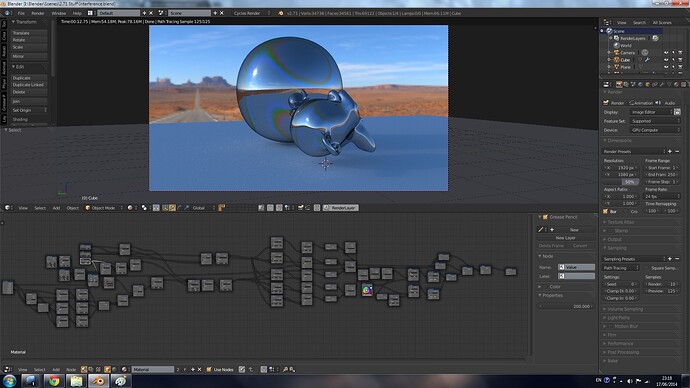Open the viewport shading mode icon
The height and width of the screenshot is (388, 690).
[x=131, y=208]
